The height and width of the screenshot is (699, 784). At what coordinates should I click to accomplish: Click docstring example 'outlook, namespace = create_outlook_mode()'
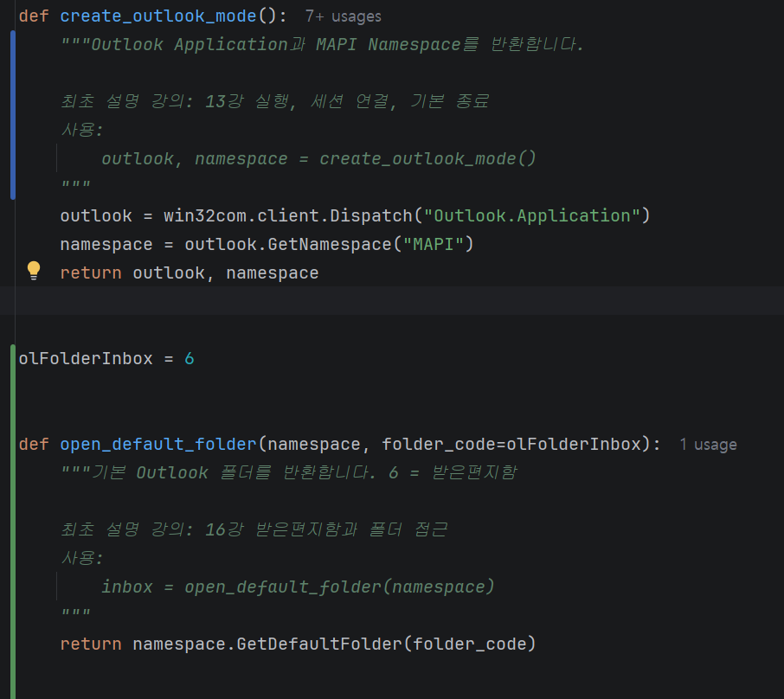pyautogui.click(x=318, y=159)
